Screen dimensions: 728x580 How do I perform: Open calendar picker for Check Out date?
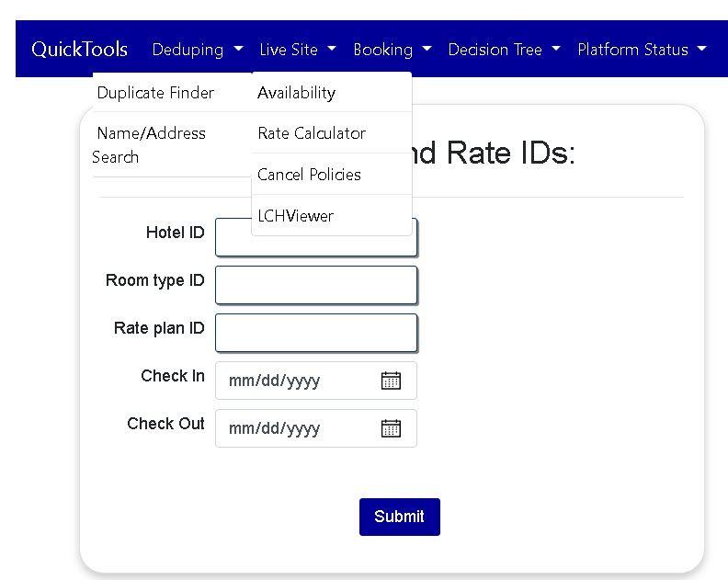coord(391,428)
